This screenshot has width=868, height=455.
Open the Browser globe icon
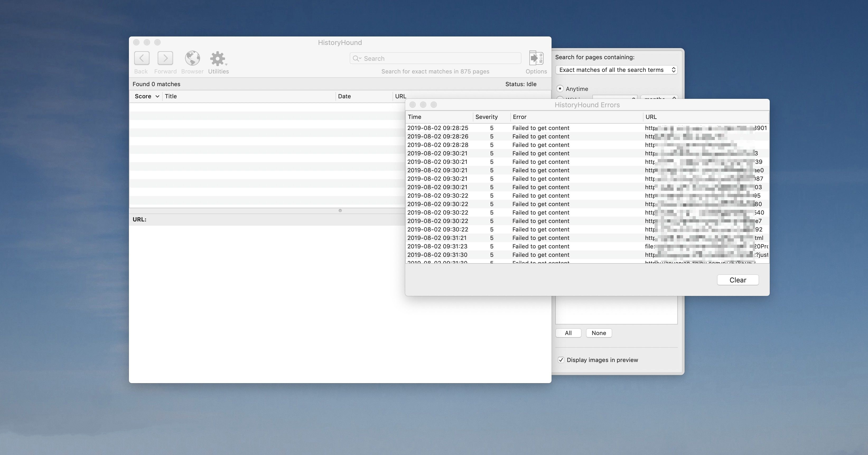point(192,58)
